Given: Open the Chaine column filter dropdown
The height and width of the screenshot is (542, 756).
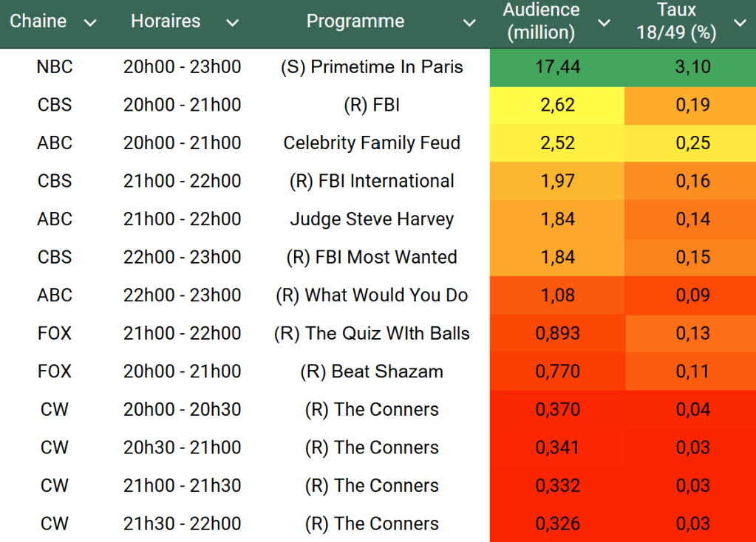Looking at the screenshot, I should (x=90, y=23).
